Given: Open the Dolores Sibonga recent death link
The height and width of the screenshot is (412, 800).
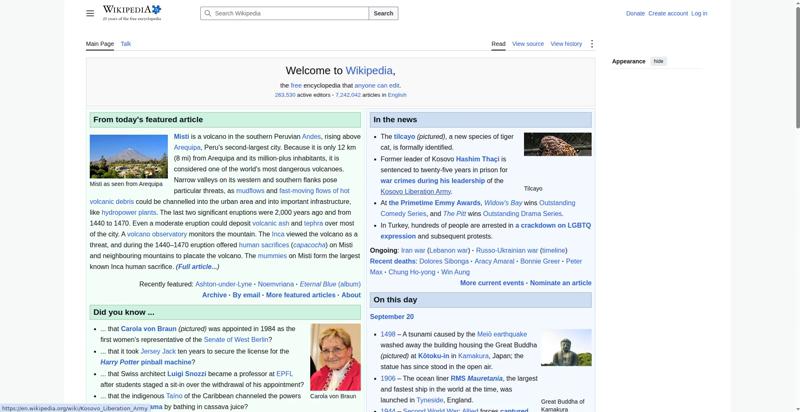Looking at the screenshot, I should (444, 261).
